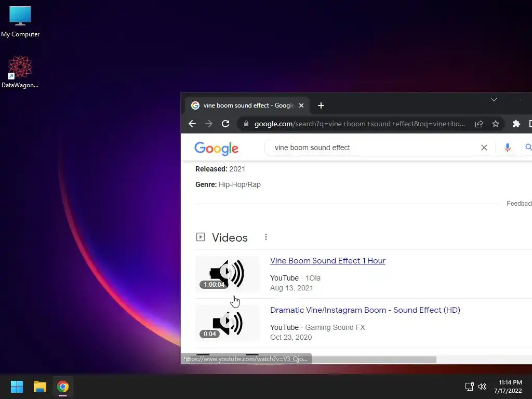Click the Videos section play icon

[x=201, y=237]
